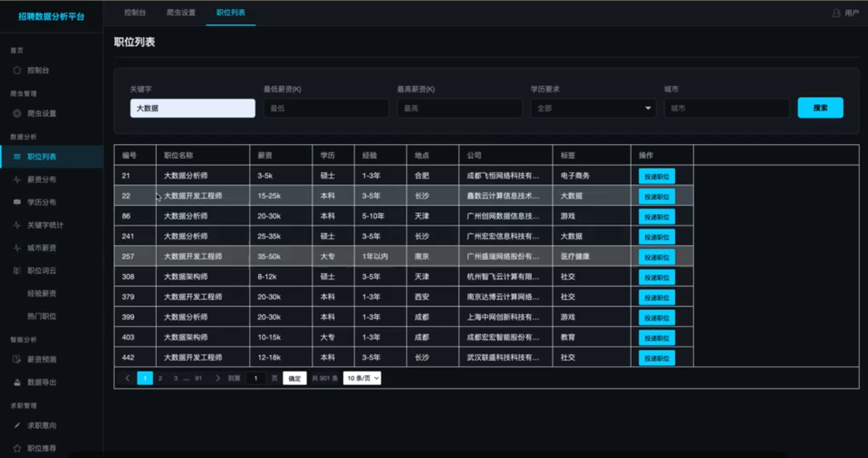Click the page jump number input
The height and width of the screenshot is (458, 868).
click(x=256, y=378)
